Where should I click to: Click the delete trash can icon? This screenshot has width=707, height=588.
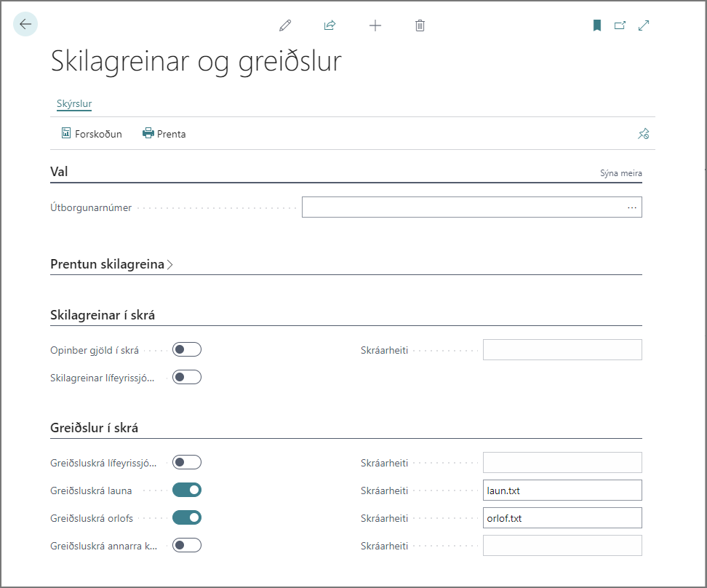point(420,25)
